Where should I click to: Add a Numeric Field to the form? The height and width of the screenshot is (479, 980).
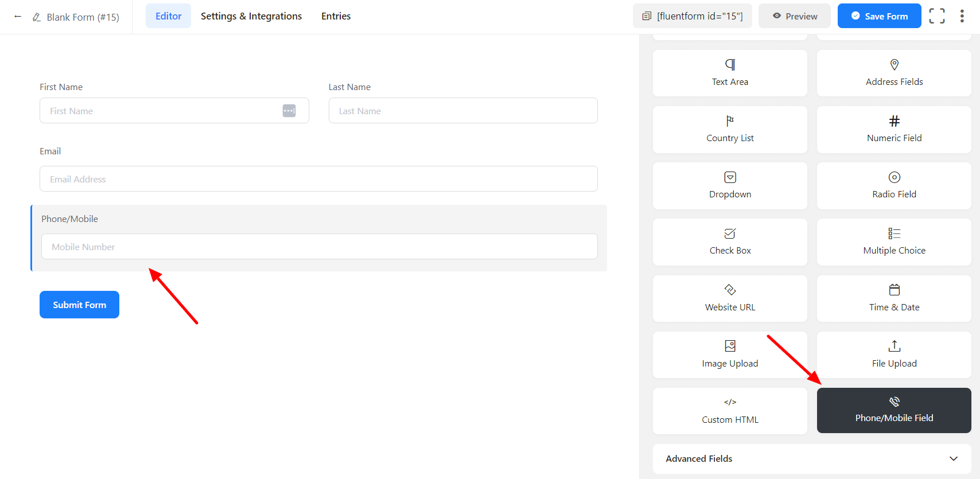893,130
